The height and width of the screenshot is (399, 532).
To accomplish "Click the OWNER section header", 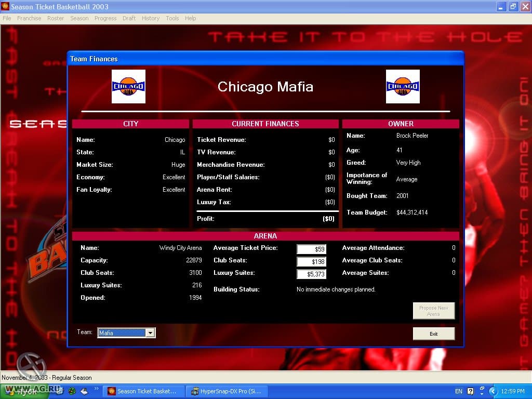I will point(401,124).
